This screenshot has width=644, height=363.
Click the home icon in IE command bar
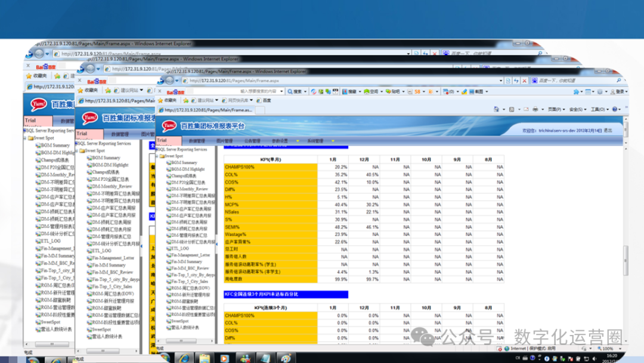[496, 109]
